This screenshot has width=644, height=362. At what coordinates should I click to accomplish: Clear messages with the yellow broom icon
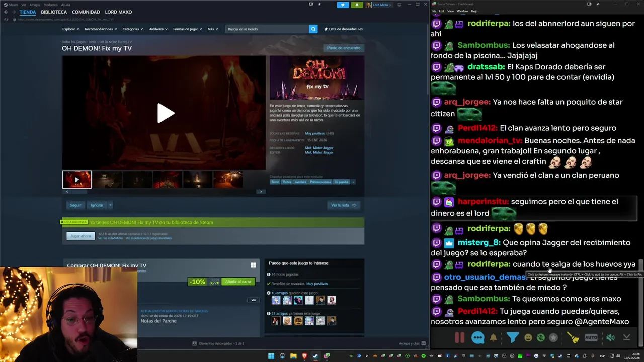point(573,338)
